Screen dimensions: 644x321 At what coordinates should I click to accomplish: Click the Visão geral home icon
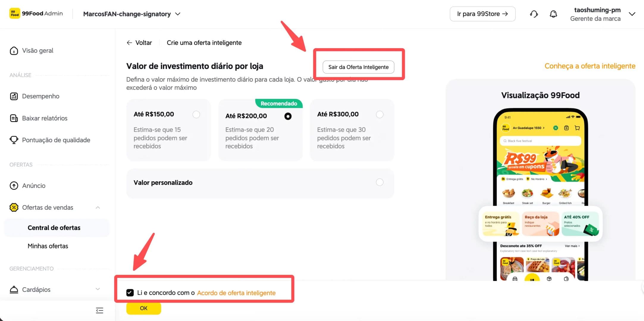(14, 51)
